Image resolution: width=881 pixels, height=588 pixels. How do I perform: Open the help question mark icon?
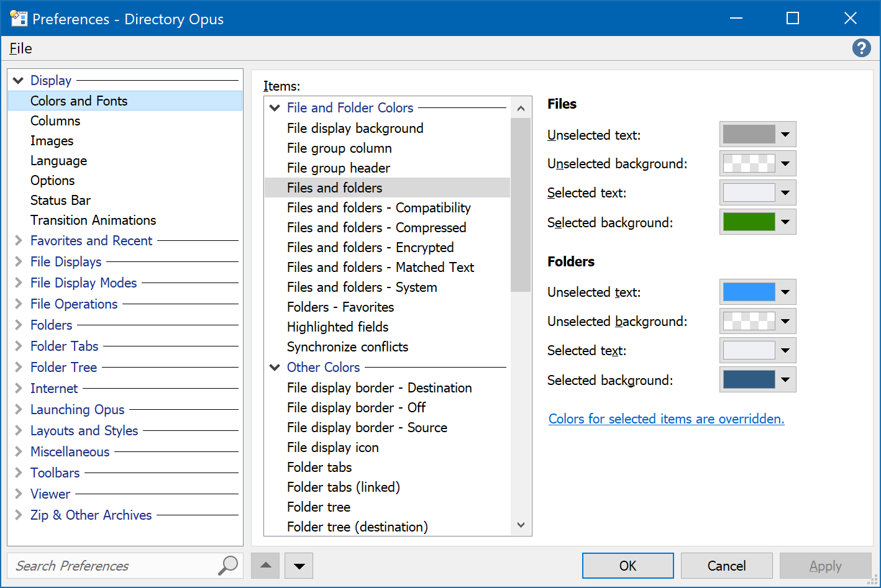click(861, 48)
